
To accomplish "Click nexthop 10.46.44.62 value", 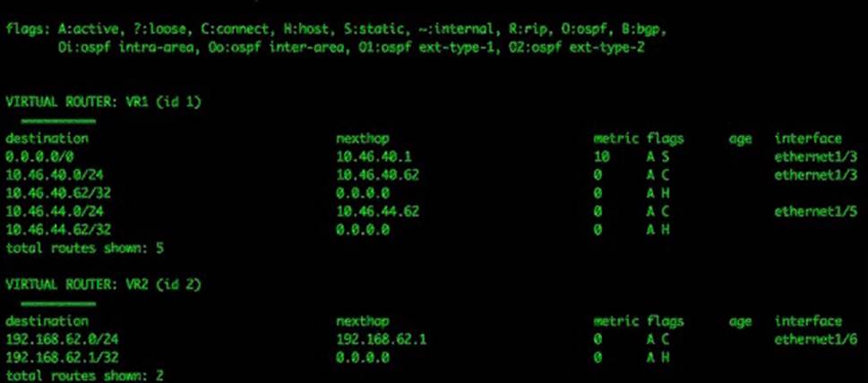I will click(377, 211).
